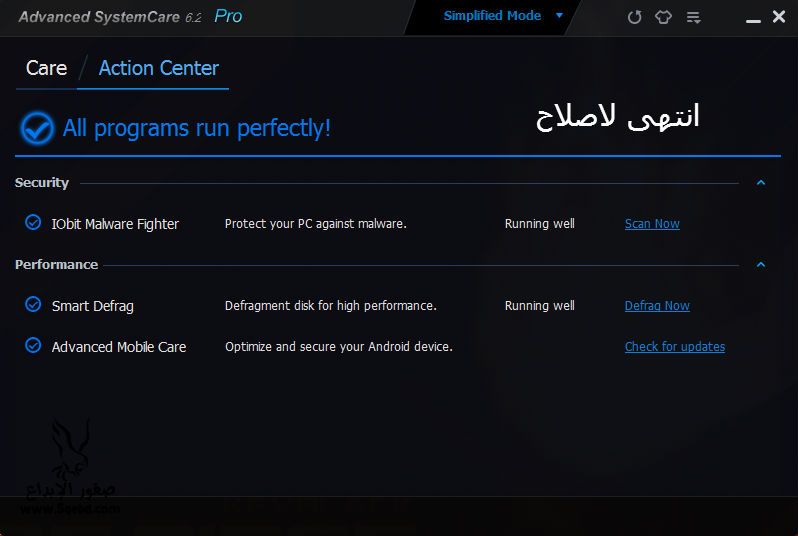Open the skin (shirt) icon
798x536 pixels.
662,17
